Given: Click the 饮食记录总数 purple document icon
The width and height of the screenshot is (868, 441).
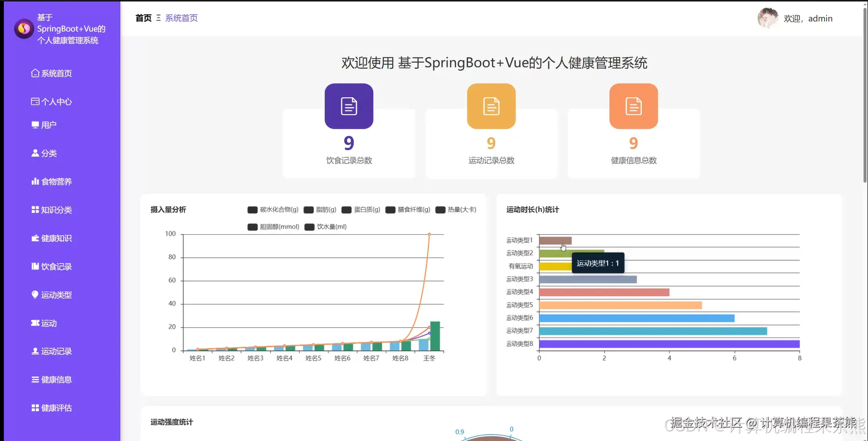Looking at the screenshot, I should click(349, 106).
